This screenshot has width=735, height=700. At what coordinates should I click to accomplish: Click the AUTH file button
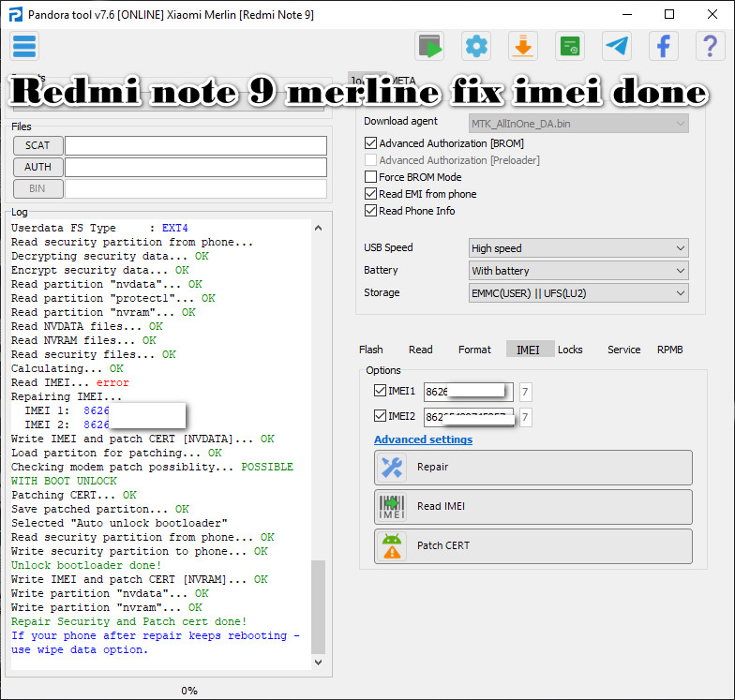coord(37,167)
